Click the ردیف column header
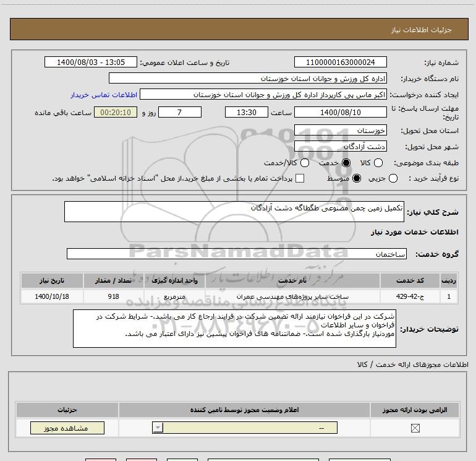The width and height of the screenshot is (476, 461). point(449,280)
